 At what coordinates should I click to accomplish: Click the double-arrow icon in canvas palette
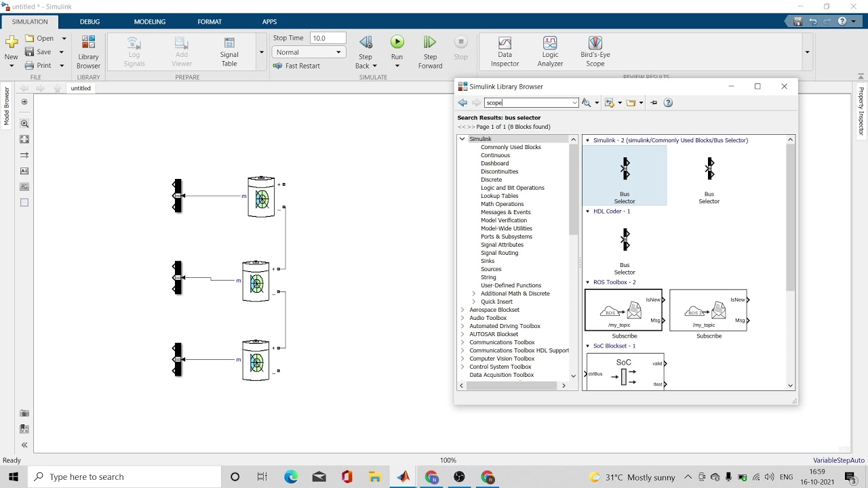[24, 155]
